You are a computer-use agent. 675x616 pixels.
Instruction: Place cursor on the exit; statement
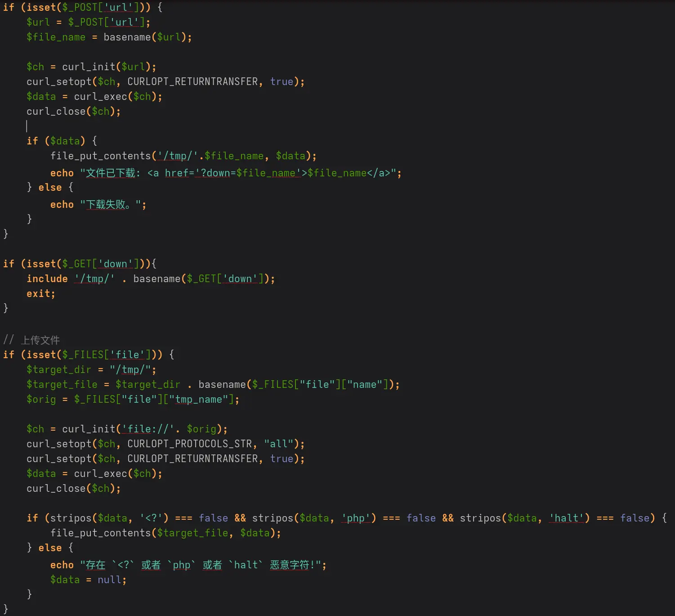click(x=40, y=294)
